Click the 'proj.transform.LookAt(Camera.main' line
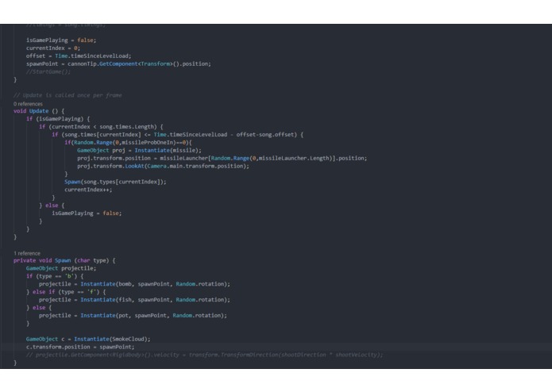The width and height of the screenshot is (552, 392). 163,166
